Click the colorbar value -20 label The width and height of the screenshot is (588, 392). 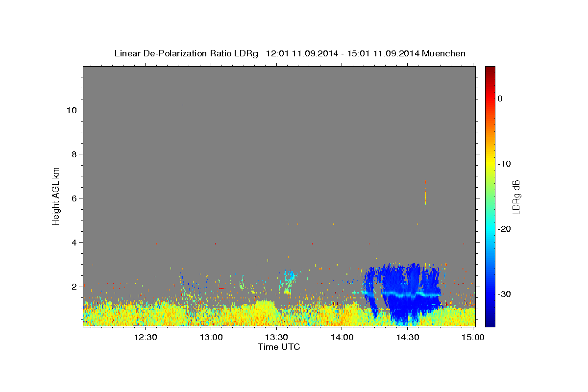coord(504,229)
